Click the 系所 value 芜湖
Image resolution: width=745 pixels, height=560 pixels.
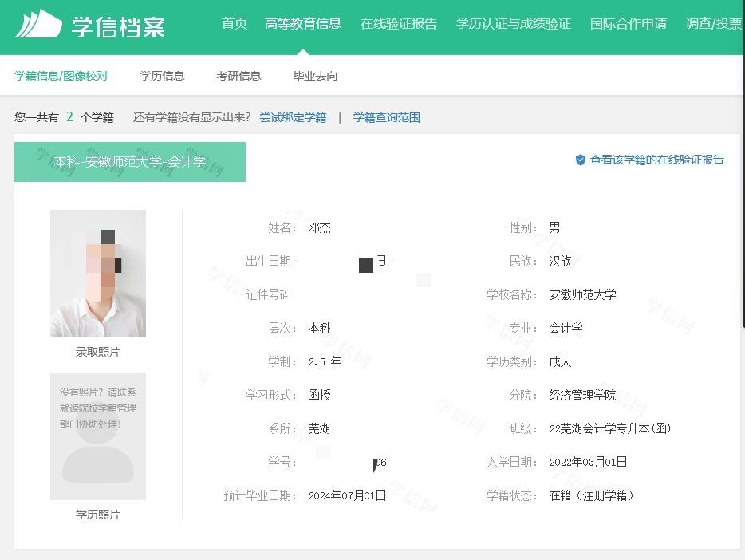319,429
